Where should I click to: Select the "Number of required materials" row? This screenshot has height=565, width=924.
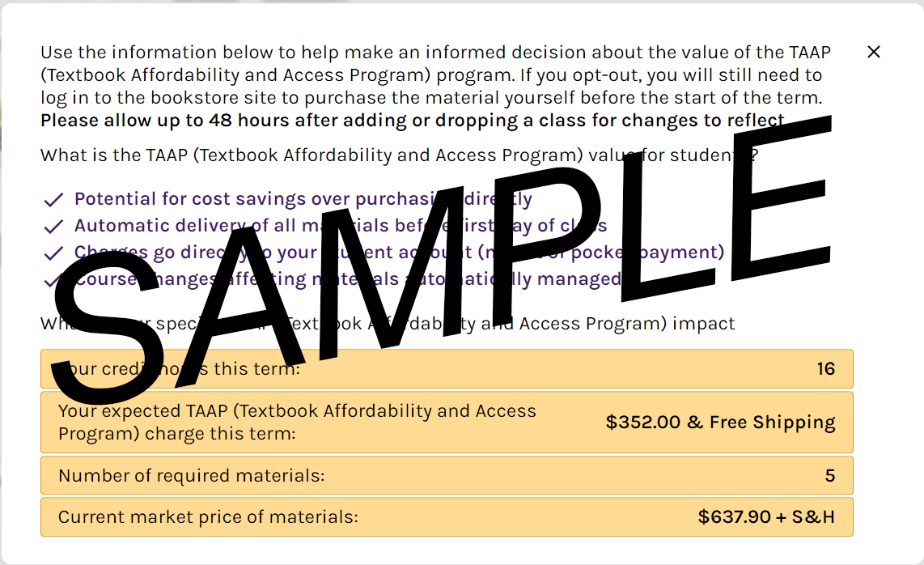pyautogui.click(x=447, y=475)
